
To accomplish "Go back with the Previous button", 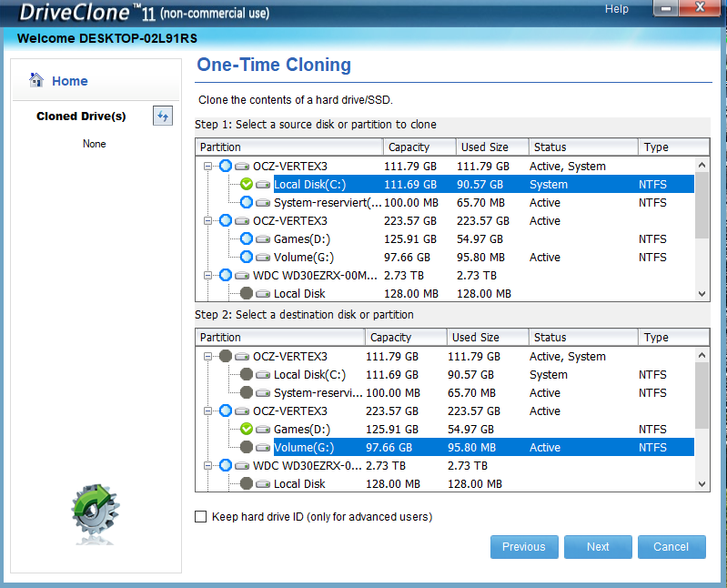I will (524, 547).
